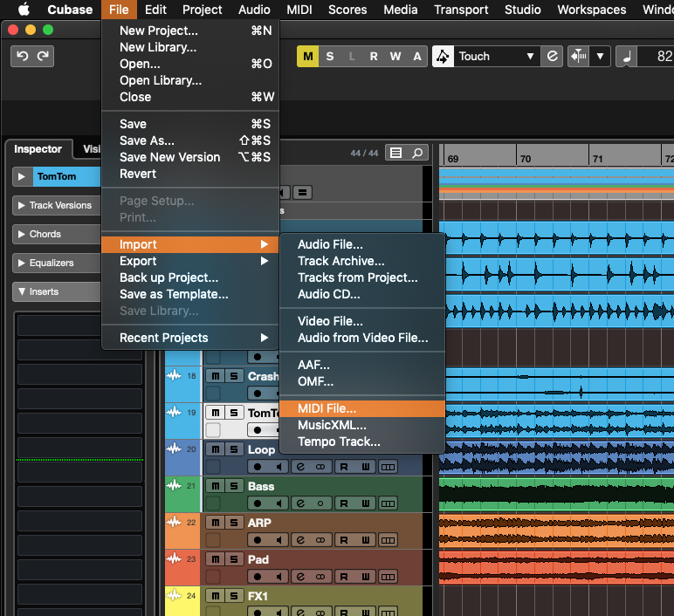Open the auto-scroll settings dropdown arrow
This screenshot has width=674, height=616.
(600, 56)
